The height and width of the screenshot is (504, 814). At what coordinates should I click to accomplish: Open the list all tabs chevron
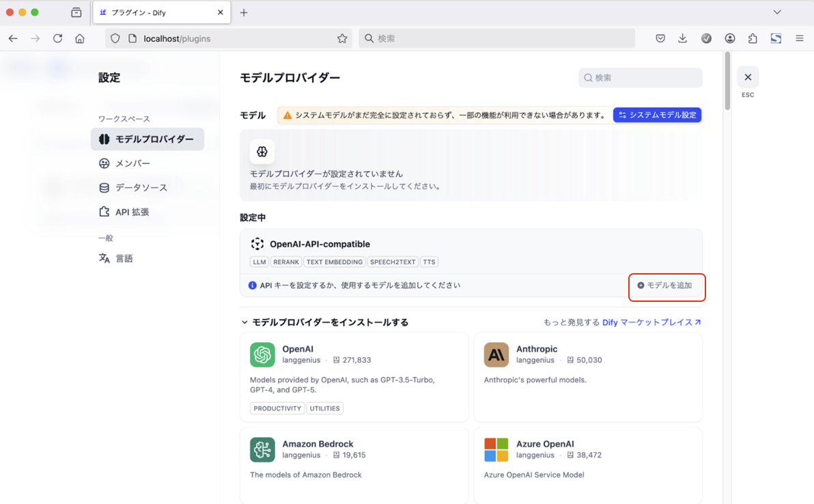click(777, 12)
